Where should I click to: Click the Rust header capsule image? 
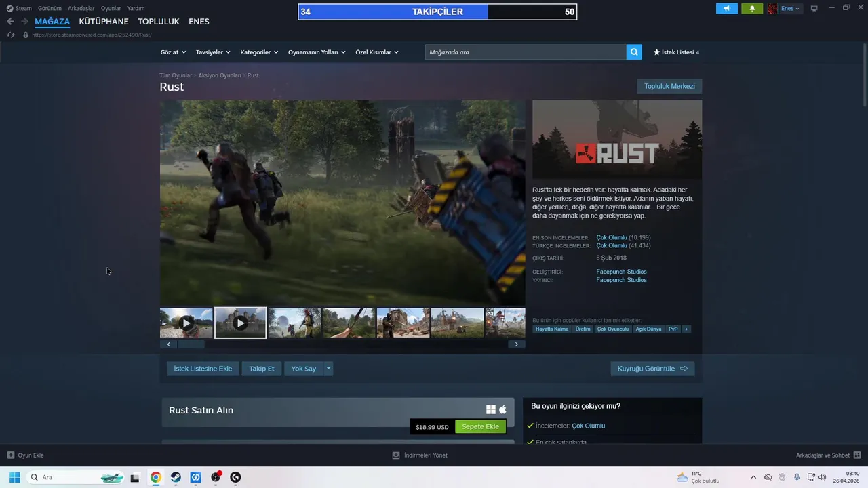pos(617,140)
